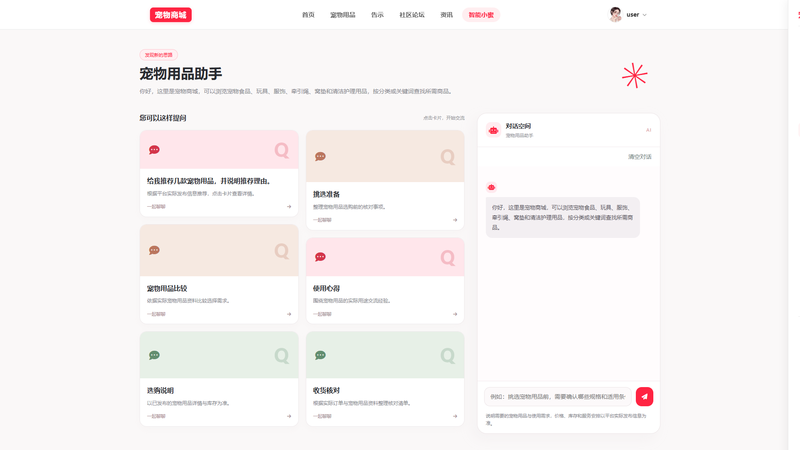800x450 pixels.
Task: Go to the 首页 nav item
Action: [308, 15]
